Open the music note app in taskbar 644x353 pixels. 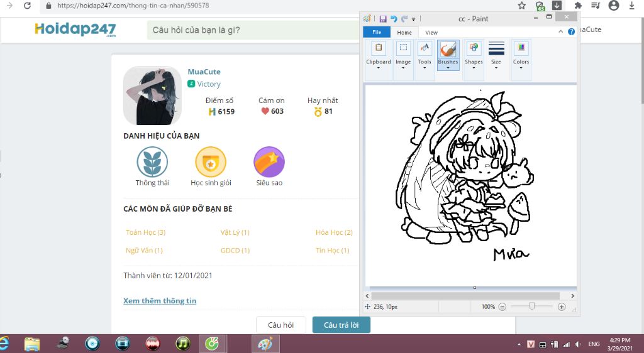[183, 344]
